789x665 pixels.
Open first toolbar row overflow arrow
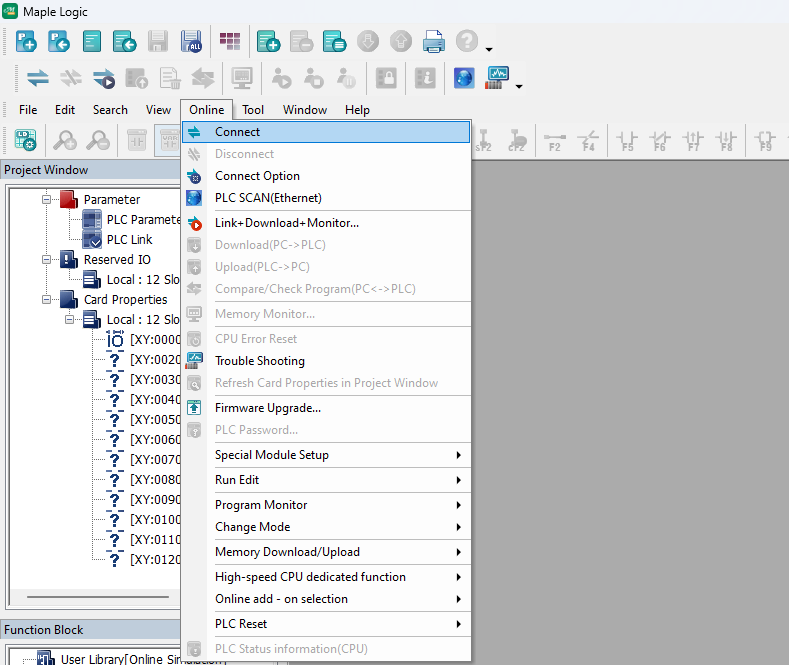[x=489, y=49]
